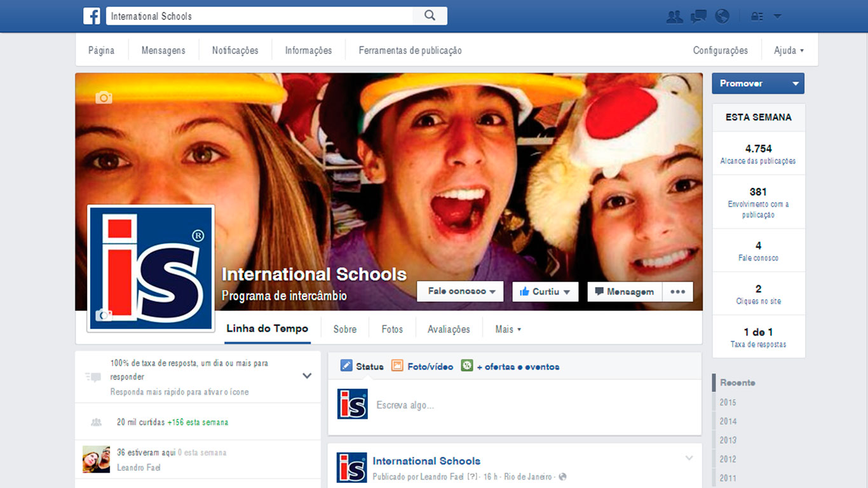Click 381 Envolvimento com a publicação stat
The image size is (868, 488).
tap(758, 202)
